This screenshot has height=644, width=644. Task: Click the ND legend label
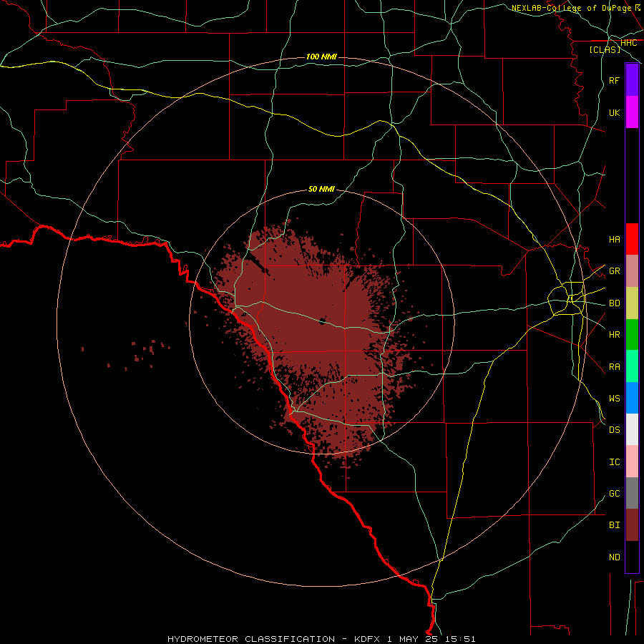(x=614, y=557)
